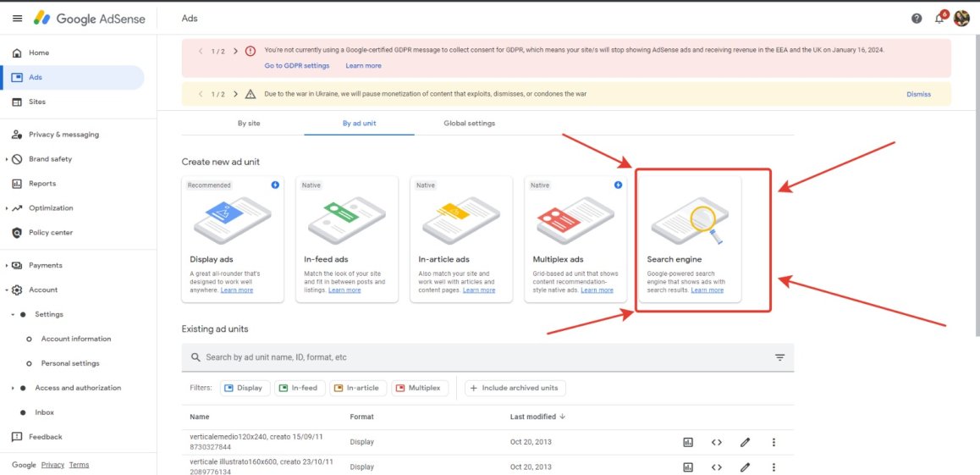Edit the verticale illustrato160x600 unit

click(x=745, y=467)
